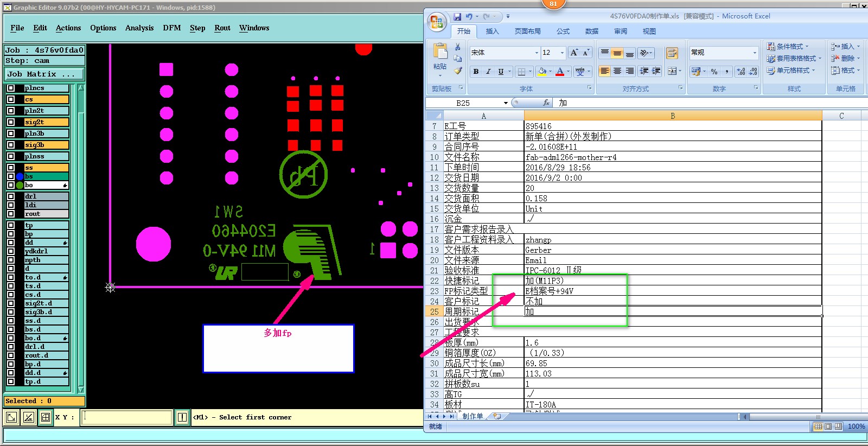Open the dialog launcher of the 字体 group
The height and width of the screenshot is (446, 868).
589,87
